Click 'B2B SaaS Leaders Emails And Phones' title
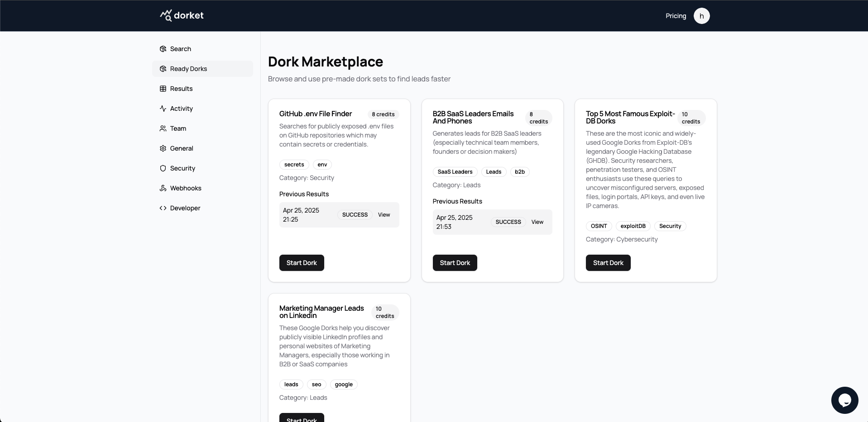Screen dimensions: 868x422 [x=473, y=118]
